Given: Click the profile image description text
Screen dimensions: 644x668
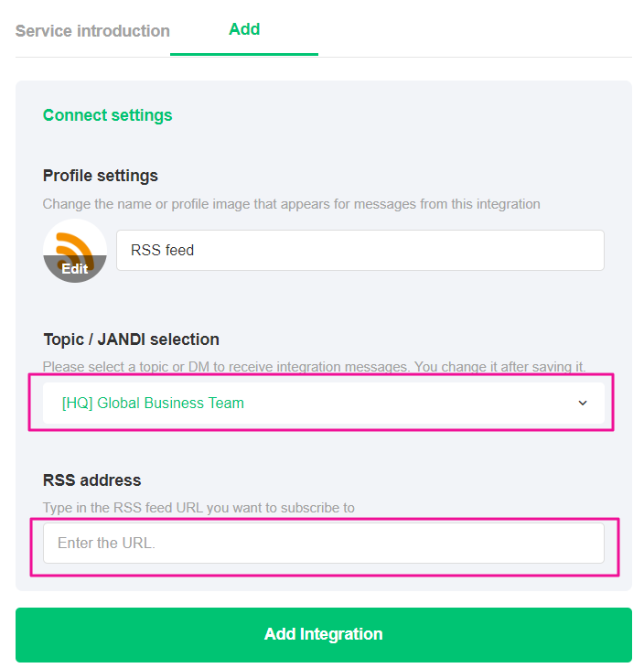Looking at the screenshot, I should click(x=291, y=204).
